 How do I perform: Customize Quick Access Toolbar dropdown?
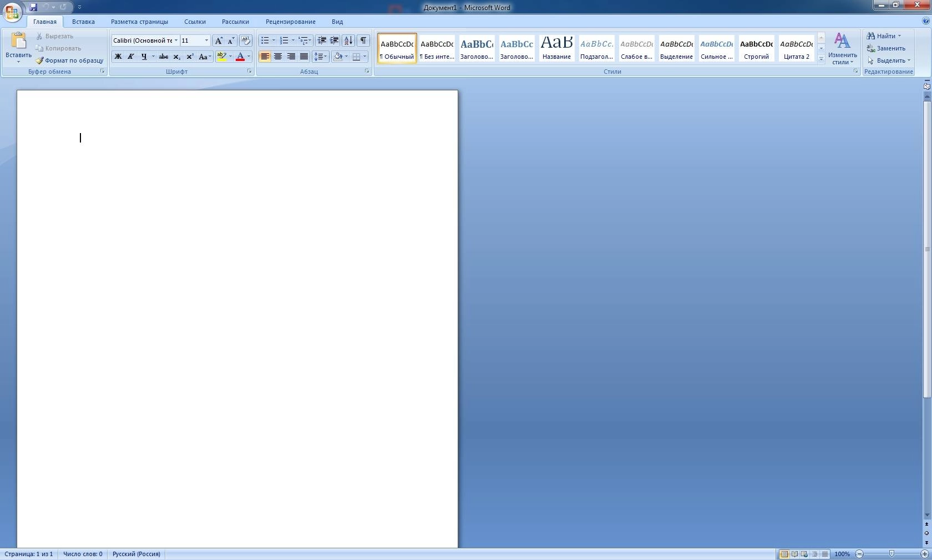79,7
